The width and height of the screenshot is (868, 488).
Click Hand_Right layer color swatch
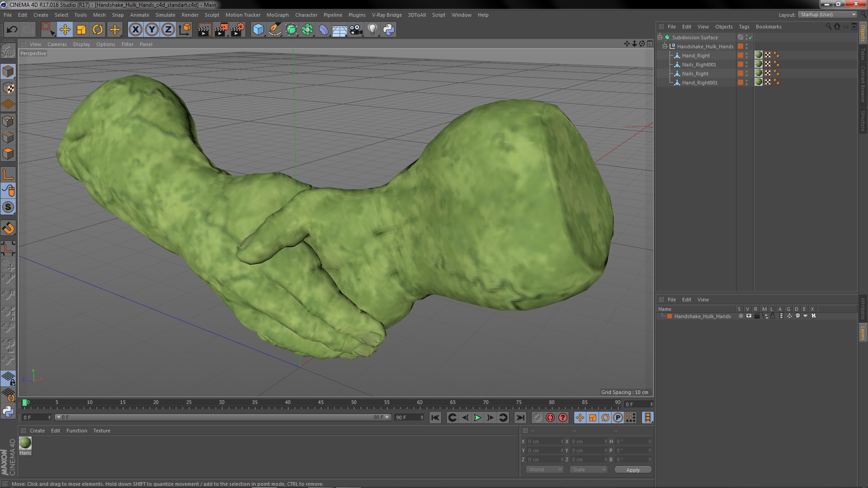pyautogui.click(x=741, y=55)
